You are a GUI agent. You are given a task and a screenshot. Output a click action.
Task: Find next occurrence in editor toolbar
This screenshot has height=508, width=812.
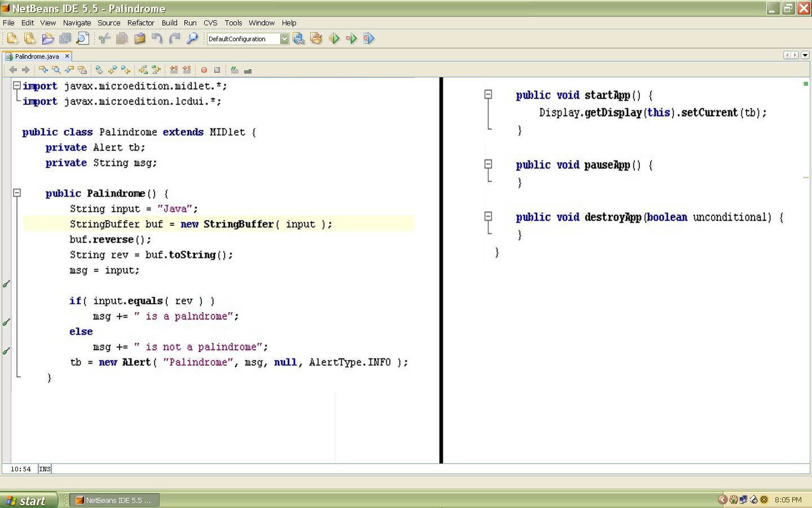pyautogui.click(x=69, y=70)
